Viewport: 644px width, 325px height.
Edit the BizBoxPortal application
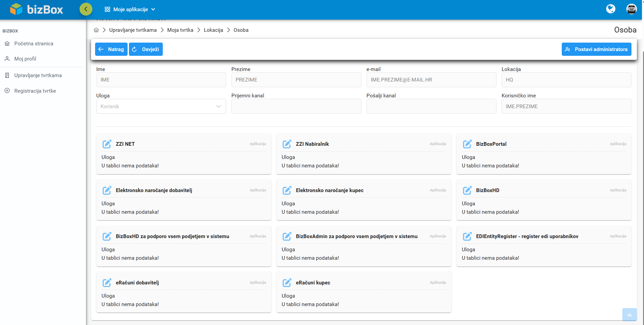point(467,144)
